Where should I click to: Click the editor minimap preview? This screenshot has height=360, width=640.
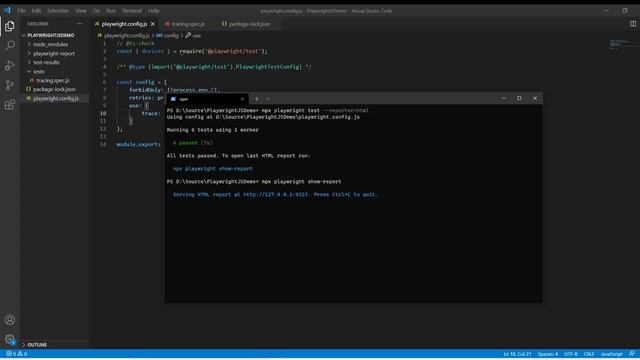620,44
